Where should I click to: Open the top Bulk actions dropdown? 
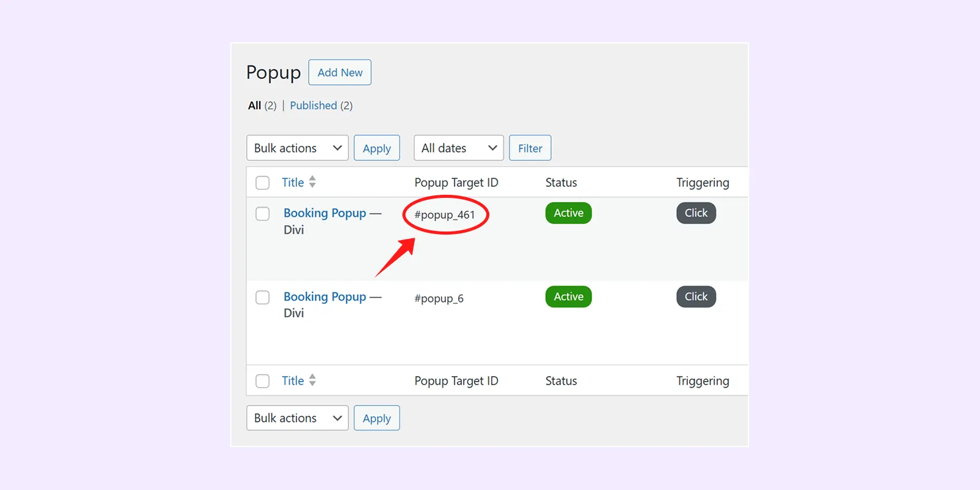(x=297, y=148)
